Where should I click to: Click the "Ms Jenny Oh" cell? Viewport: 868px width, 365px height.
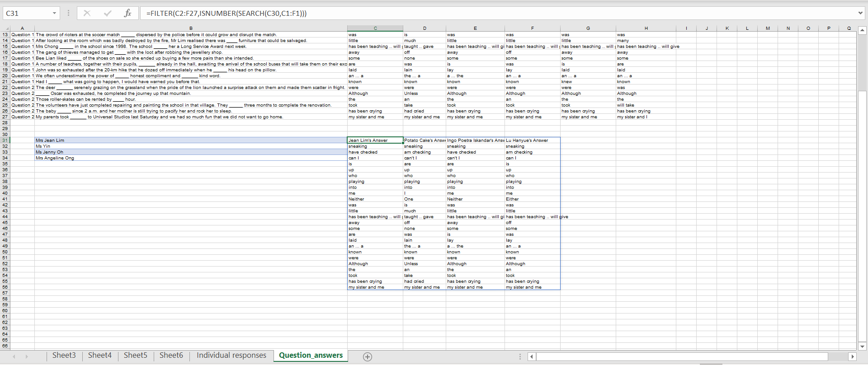191,152
